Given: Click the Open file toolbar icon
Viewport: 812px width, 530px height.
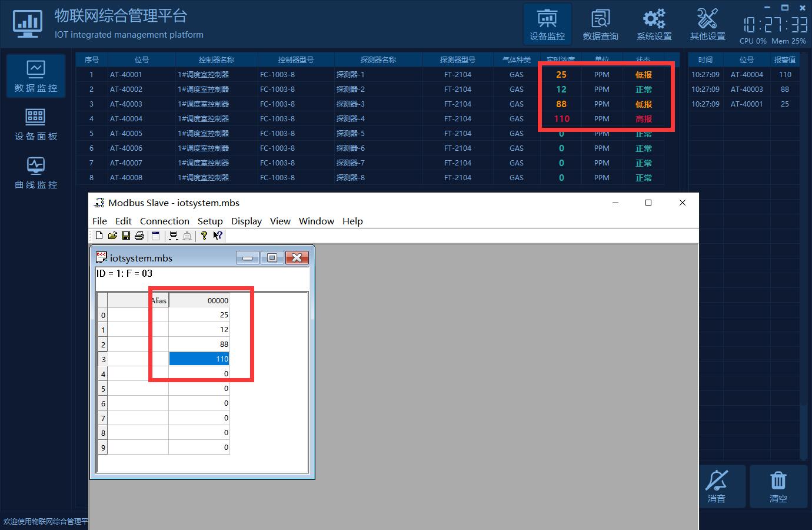Looking at the screenshot, I should point(112,236).
